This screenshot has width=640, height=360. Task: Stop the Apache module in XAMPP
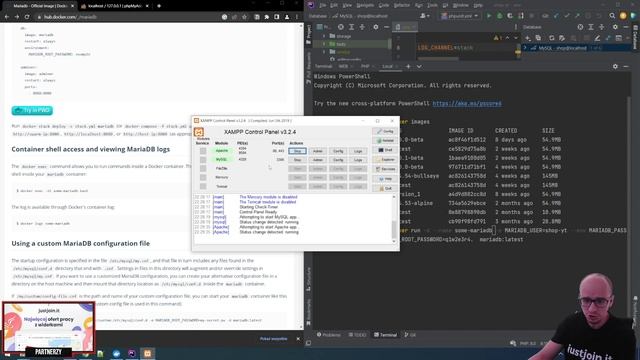point(297,151)
